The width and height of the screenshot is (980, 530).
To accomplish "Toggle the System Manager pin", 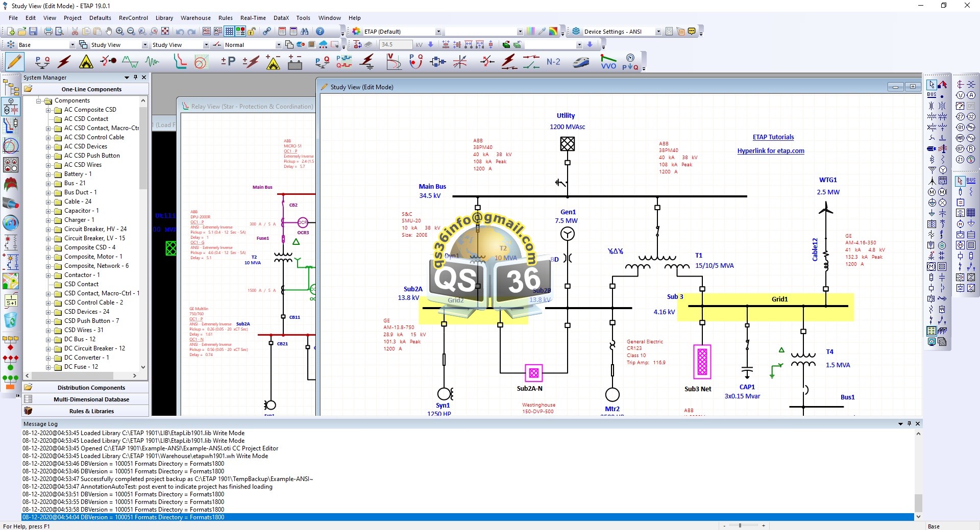I will click(x=135, y=77).
